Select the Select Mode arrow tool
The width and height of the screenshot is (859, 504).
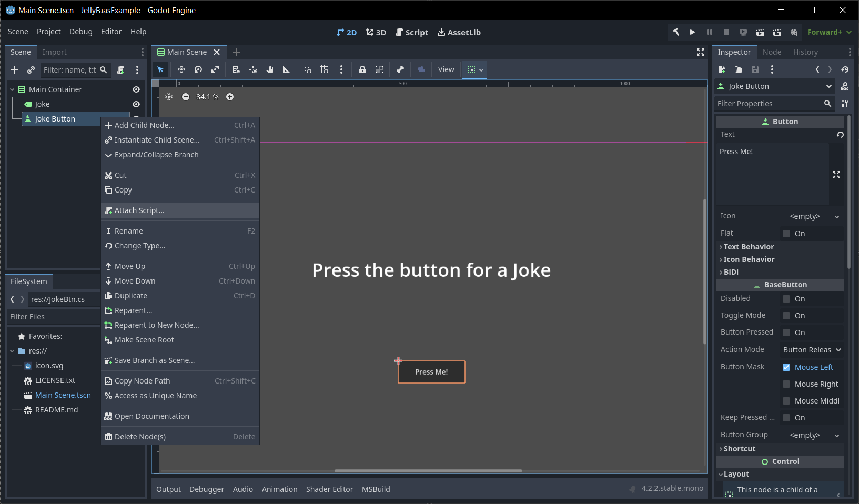tap(160, 69)
